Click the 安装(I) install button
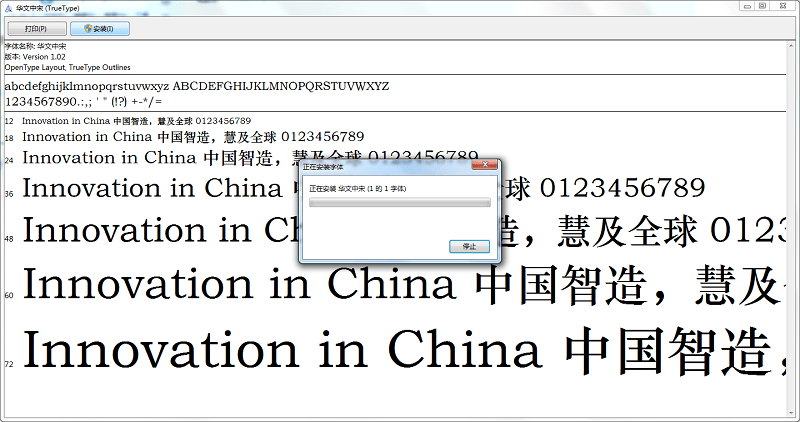This screenshot has height=422, width=800. coord(100,29)
